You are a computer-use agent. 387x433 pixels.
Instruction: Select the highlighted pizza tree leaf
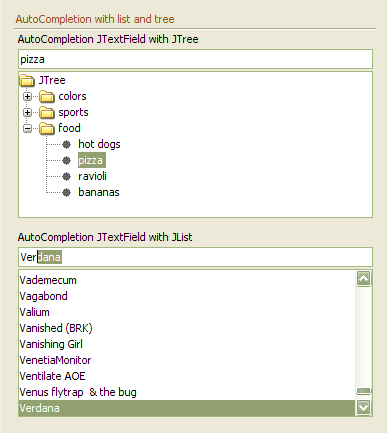tap(92, 160)
